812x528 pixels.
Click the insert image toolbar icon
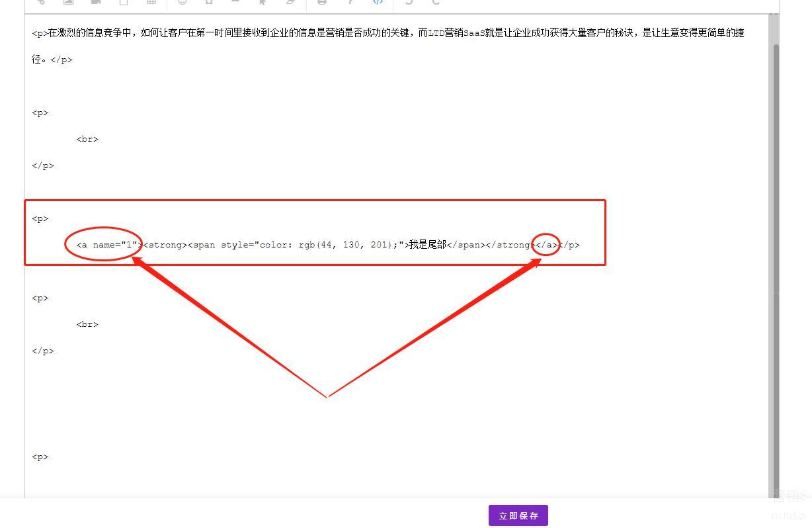(68, 3)
